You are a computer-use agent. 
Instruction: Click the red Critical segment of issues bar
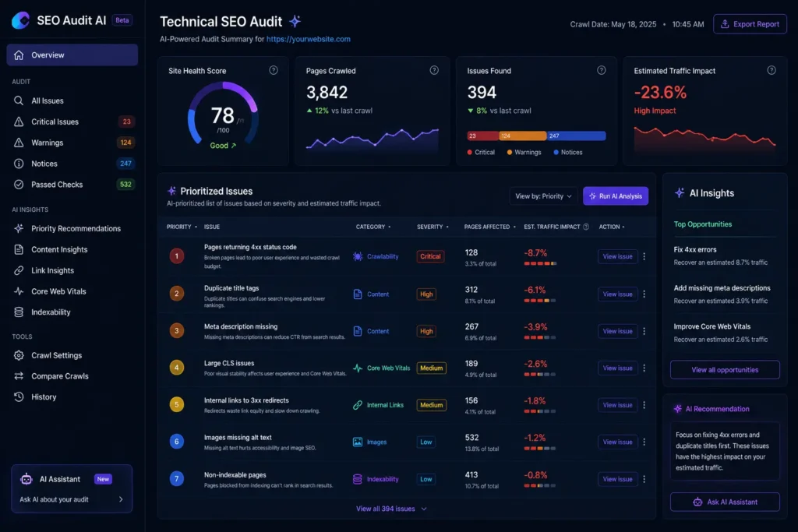[483, 136]
